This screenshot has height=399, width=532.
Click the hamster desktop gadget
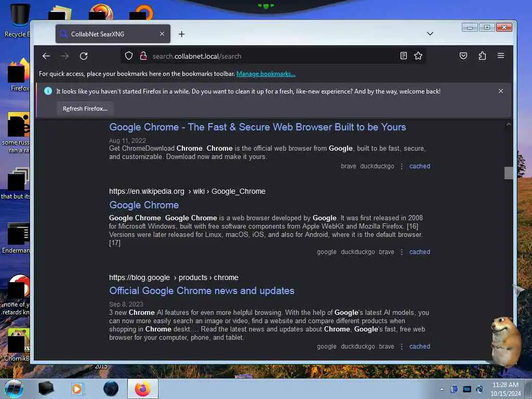click(505, 341)
